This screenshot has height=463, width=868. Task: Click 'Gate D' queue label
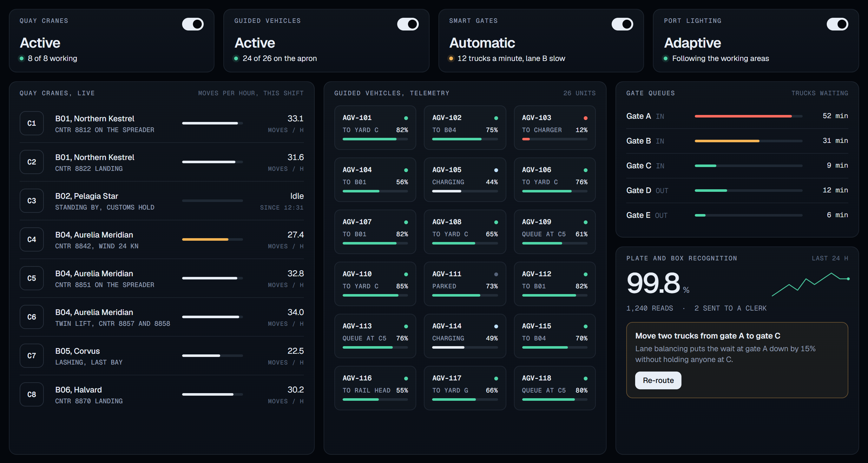click(x=639, y=191)
